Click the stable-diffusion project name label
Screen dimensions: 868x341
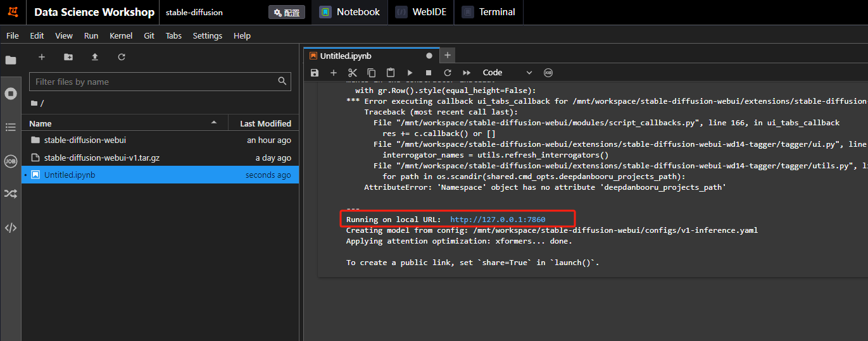pyautogui.click(x=194, y=13)
